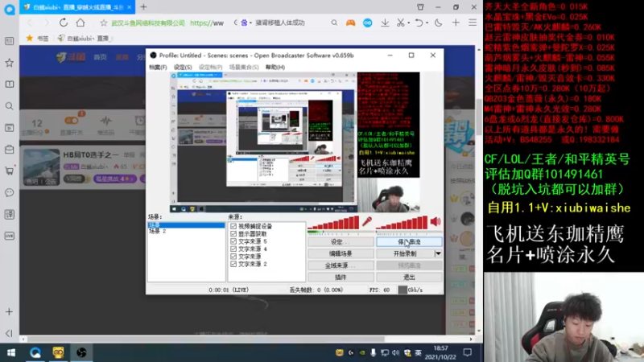
Task: Click the 开始录制 button
Action: pyautogui.click(x=405, y=253)
